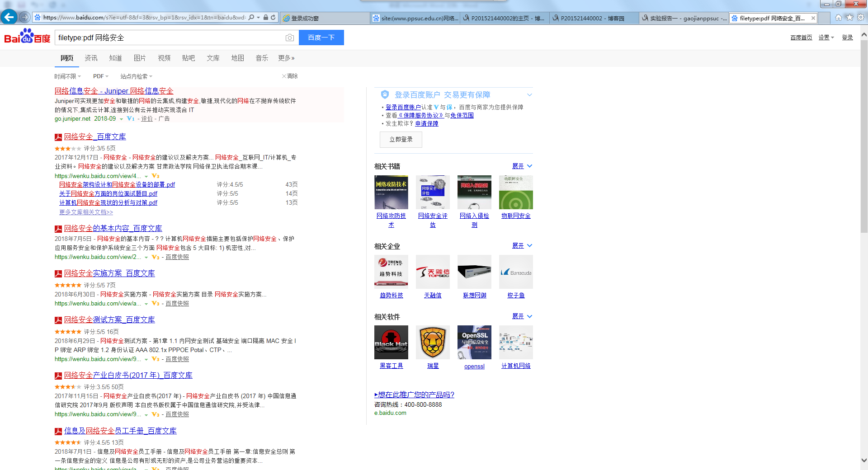868x470 pixels.
Task: Switch to the 实验报告一 browser tab
Action: click(684, 18)
